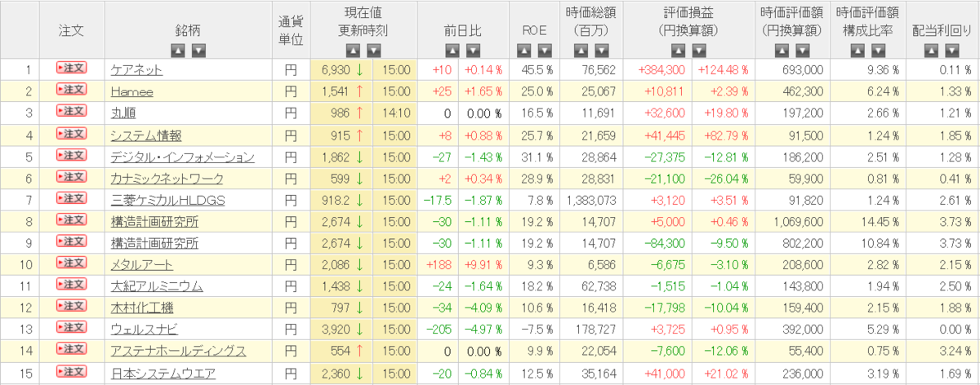Sort 構成比率 column ascending with up arrow
980x385 pixels.
[857, 51]
